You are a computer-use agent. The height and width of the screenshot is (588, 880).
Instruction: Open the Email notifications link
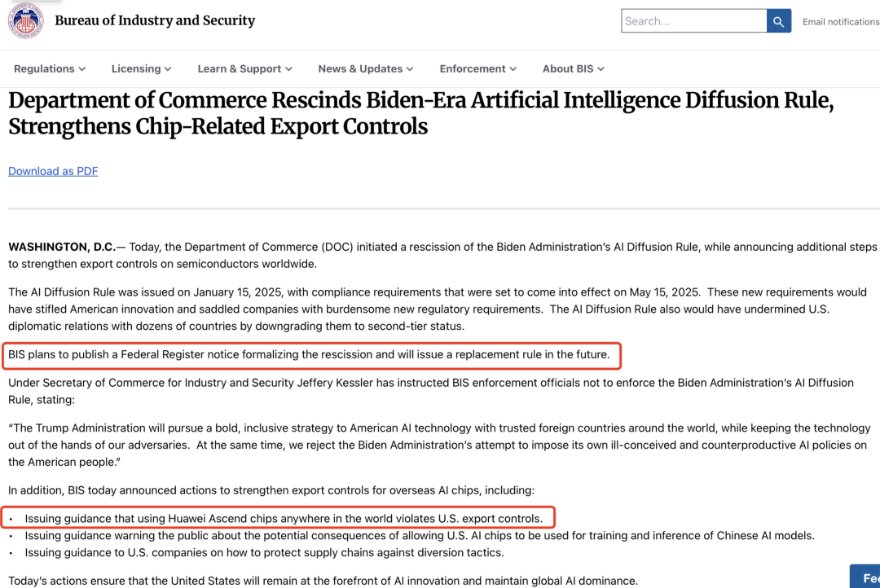point(840,22)
